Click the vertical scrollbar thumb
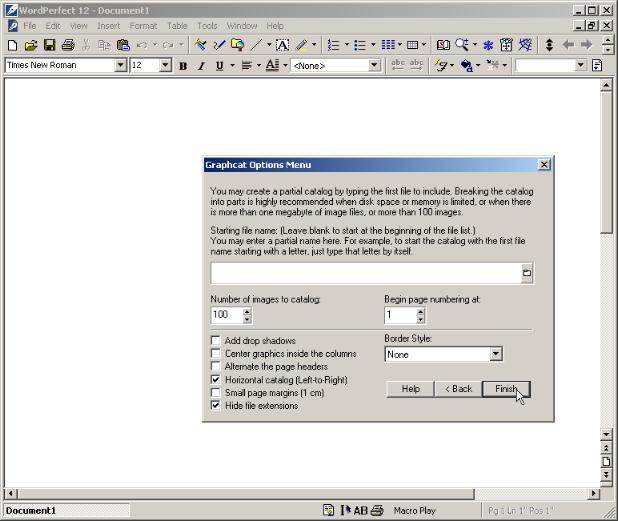Image resolution: width=618 pixels, height=521 pixels. [x=606, y=162]
